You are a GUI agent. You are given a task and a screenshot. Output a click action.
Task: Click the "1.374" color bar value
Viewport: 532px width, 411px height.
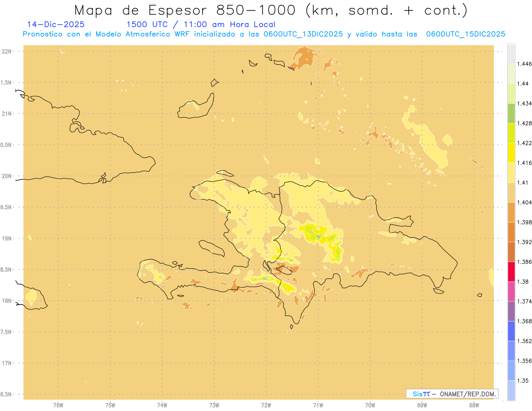click(524, 301)
